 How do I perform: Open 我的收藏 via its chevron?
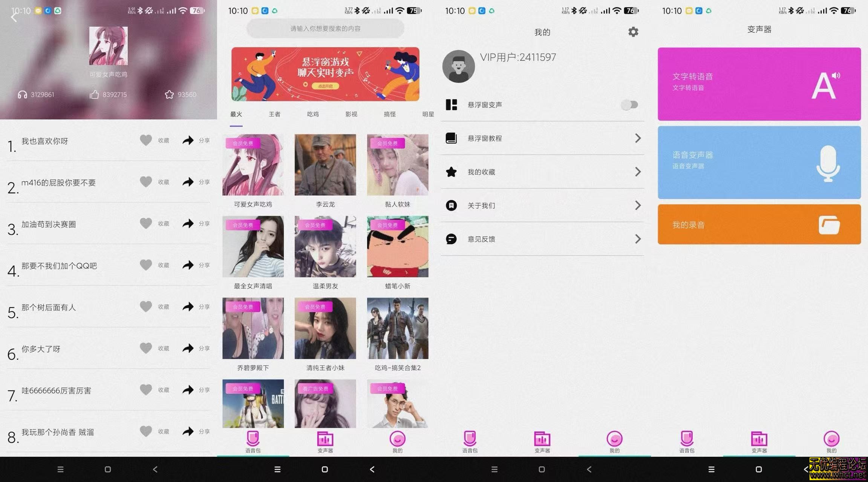click(638, 171)
